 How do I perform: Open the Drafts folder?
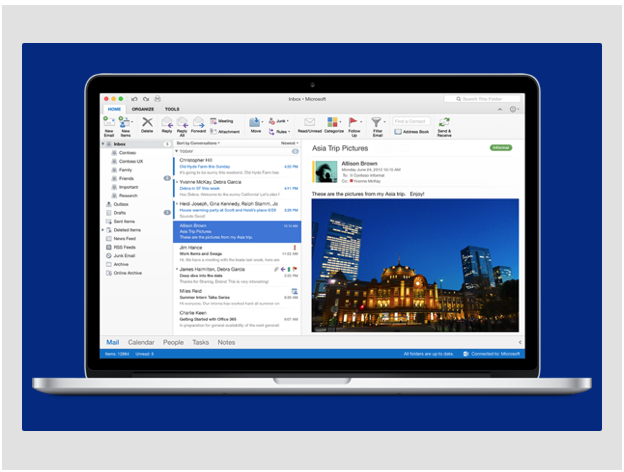click(136, 213)
